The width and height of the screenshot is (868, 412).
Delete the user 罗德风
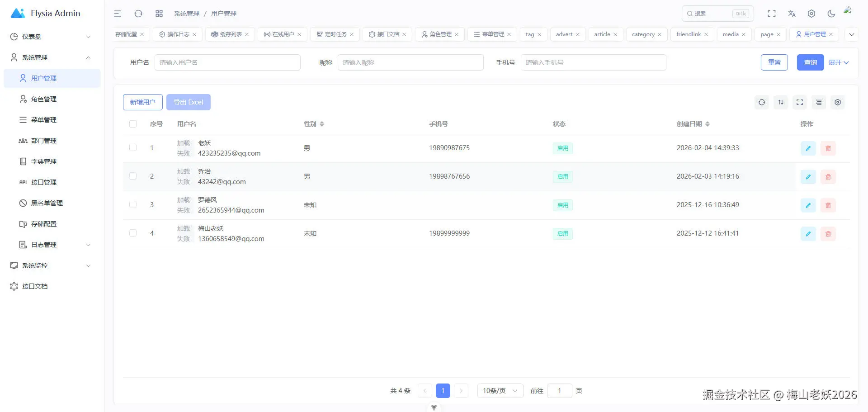(x=828, y=205)
